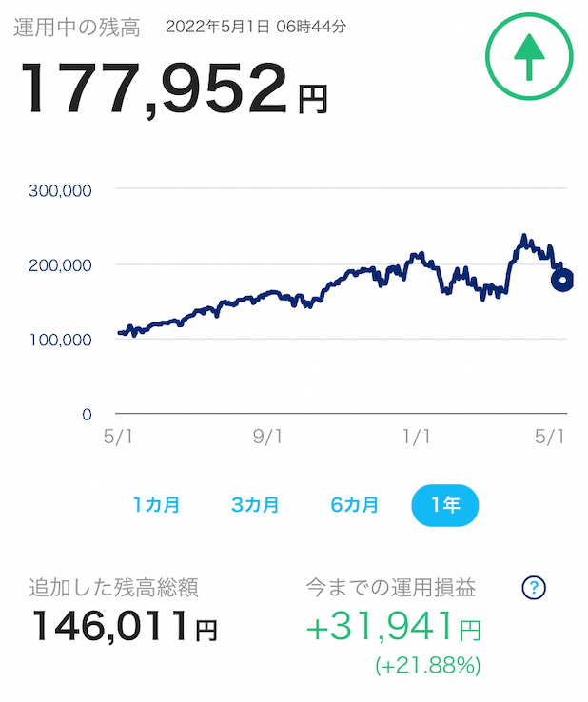Tap the 146,011円 deposited total

click(x=125, y=626)
